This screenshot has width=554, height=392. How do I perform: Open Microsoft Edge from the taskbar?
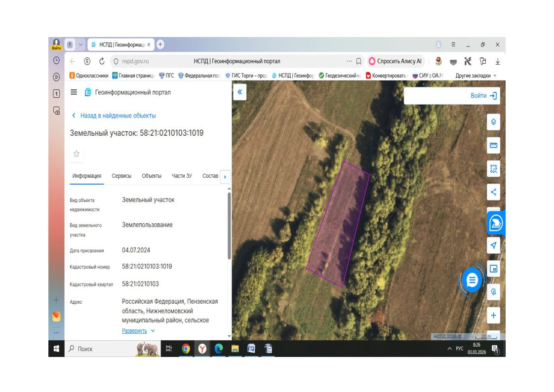[218, 349]
